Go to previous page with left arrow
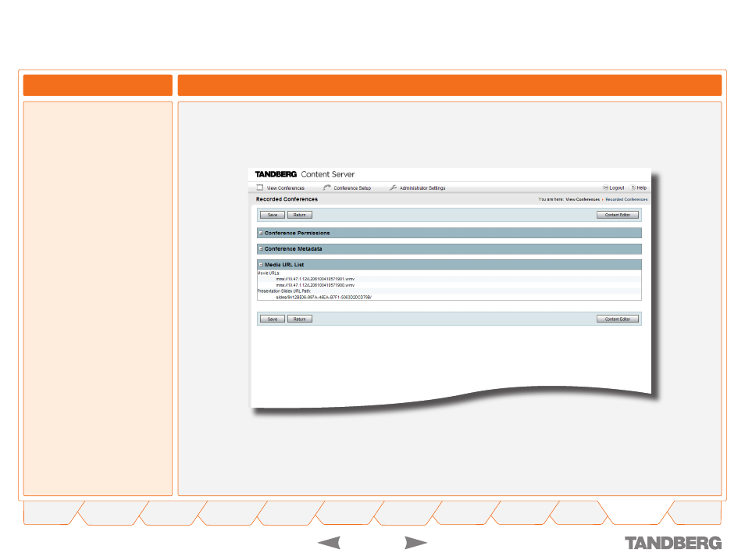This screenshot has height=560, width=745. coord(329,542)
